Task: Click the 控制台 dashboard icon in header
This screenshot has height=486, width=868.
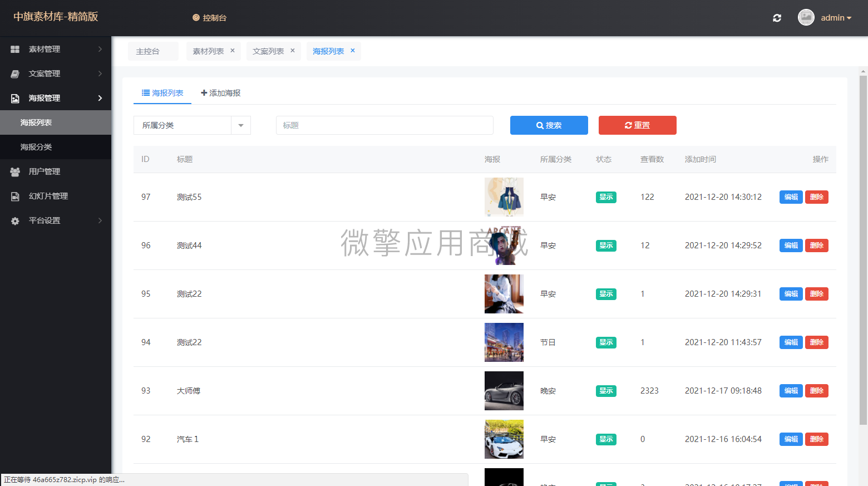Action: tap(196, 18)
